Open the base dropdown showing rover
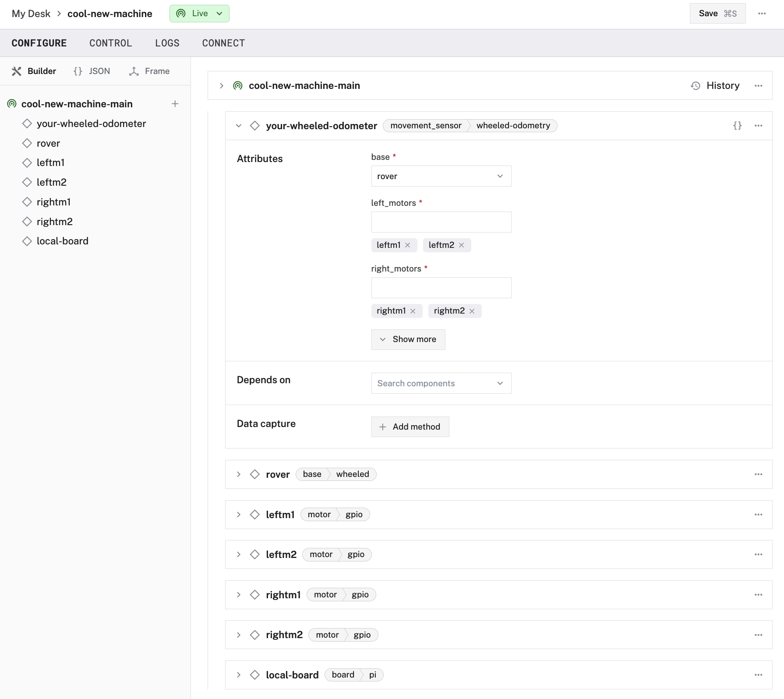 point(441,176)
